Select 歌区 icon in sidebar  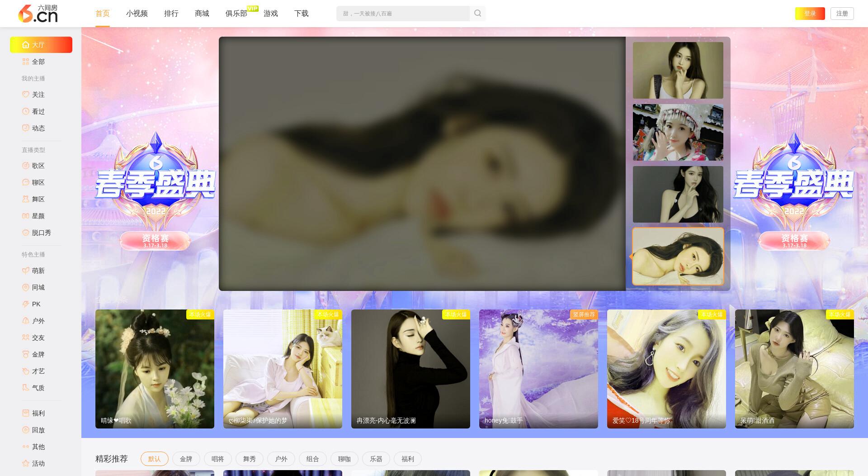point(26,166)
